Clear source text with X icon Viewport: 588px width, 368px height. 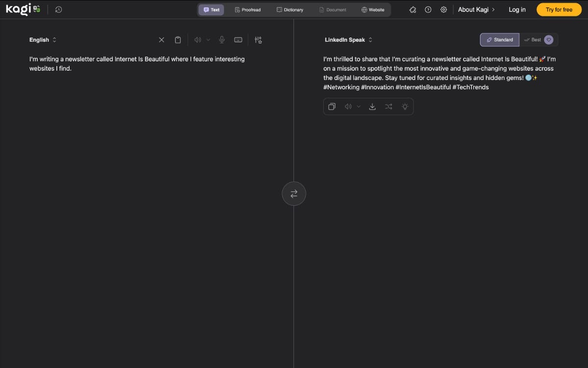click(x=162, y=40)
